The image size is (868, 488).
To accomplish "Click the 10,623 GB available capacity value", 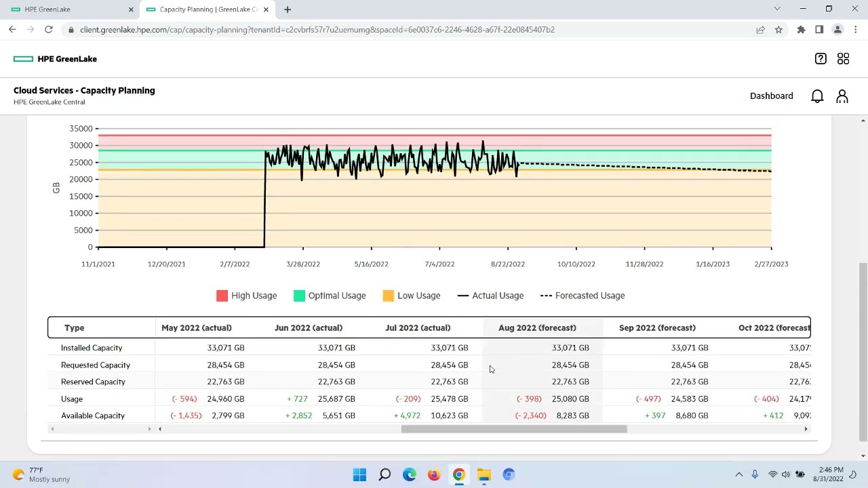I will pyautogui.click(x=449, y=415).
